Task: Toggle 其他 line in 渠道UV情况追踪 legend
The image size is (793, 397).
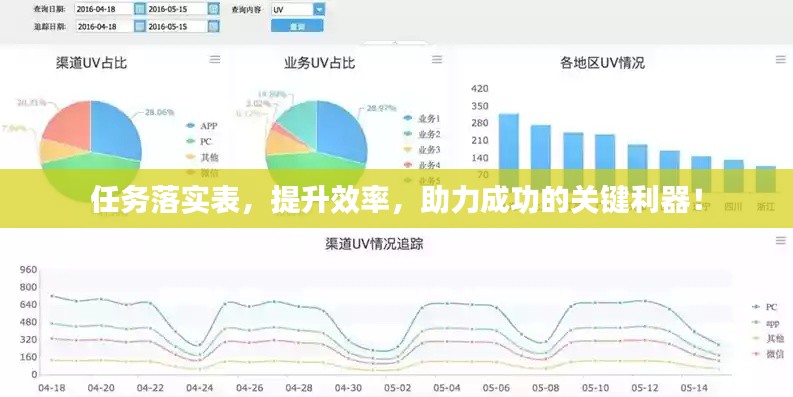Action: (x=768, y=338)
